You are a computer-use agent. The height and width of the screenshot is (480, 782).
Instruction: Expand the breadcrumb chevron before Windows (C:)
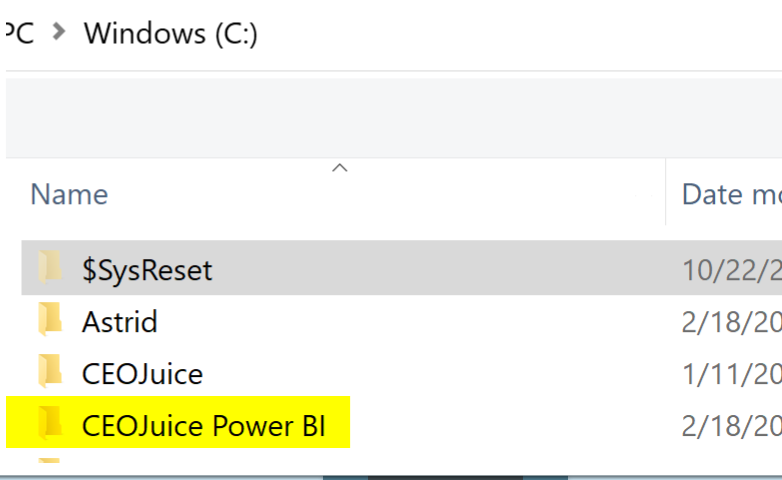pyautogui.click(x=59, y=32)
